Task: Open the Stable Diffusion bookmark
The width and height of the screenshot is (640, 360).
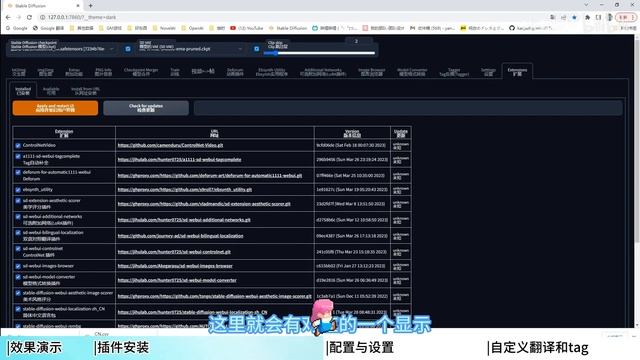Action: [288, 28]
